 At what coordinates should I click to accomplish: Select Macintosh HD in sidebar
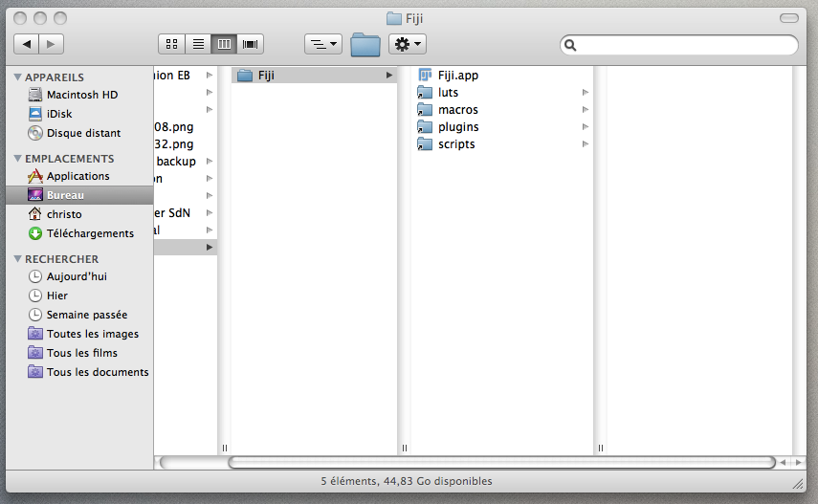(x=79, y=95)
